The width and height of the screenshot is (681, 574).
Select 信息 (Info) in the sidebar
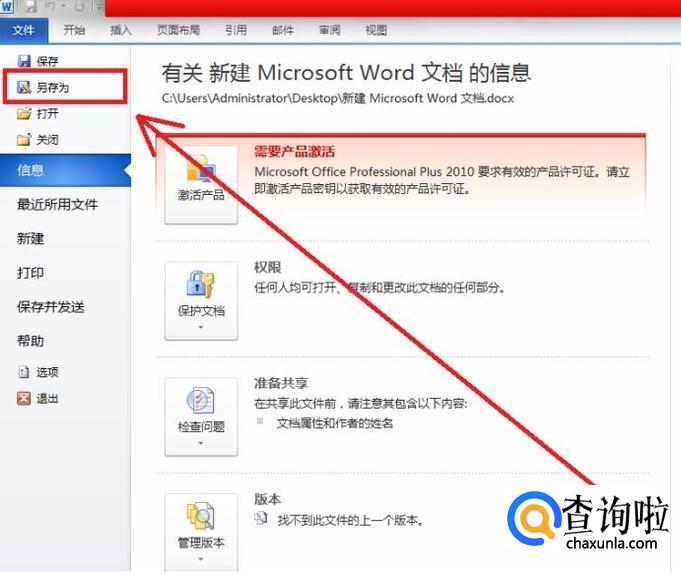tap(65, 170)
